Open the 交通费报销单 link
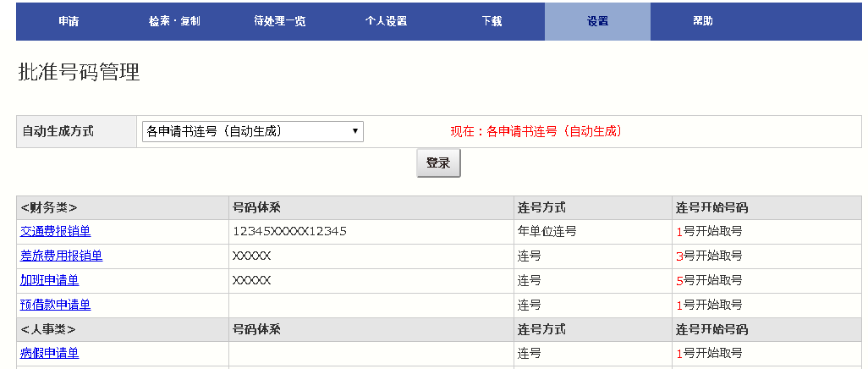The image size is (868, 369). pyautogui.click(x=55, y=231)
